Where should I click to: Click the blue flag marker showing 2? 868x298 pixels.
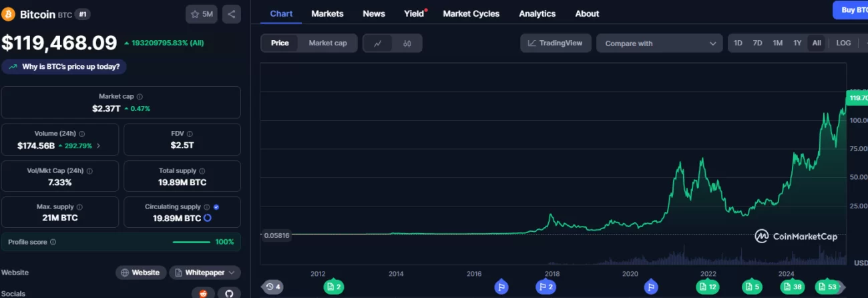click(546, 287)
